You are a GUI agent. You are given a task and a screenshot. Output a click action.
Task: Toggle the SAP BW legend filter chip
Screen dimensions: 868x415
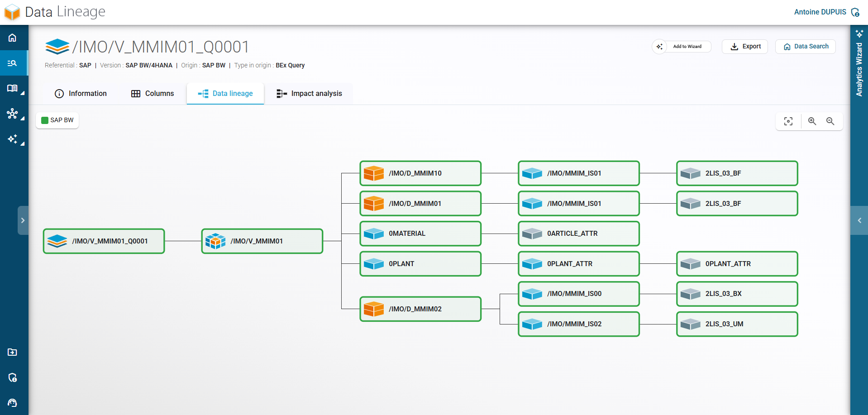coord(57,120)
